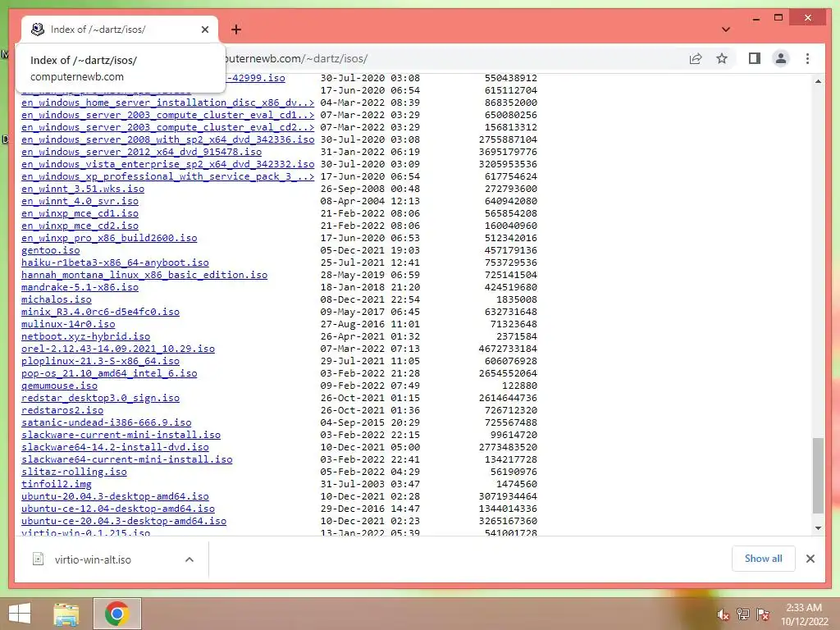Download gentoo.iso
The image size is (840, 630).
[50, 250]
